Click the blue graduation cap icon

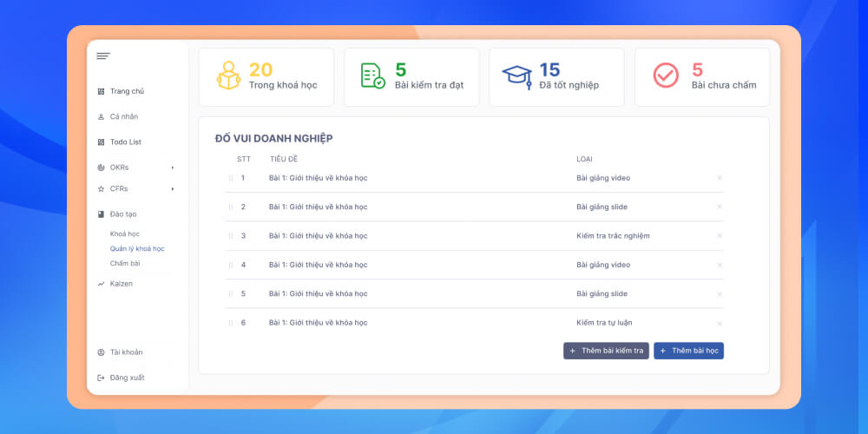point(517,77)
